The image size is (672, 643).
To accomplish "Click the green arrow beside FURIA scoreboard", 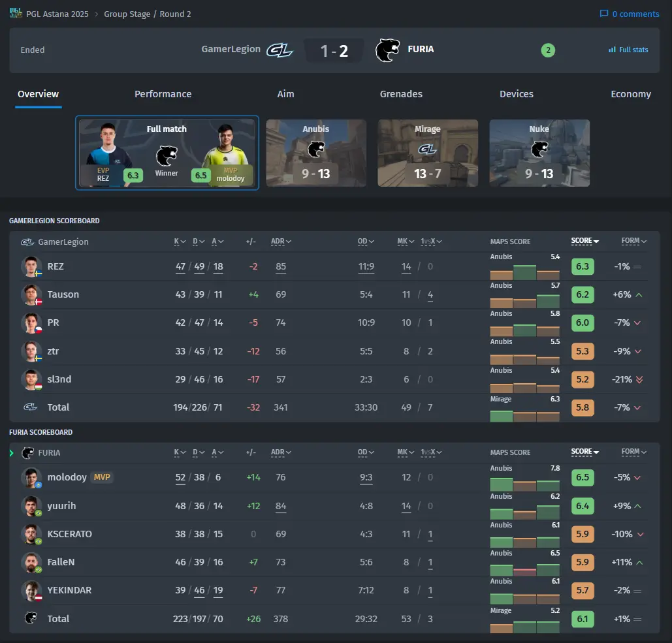I will click(12, 453).
